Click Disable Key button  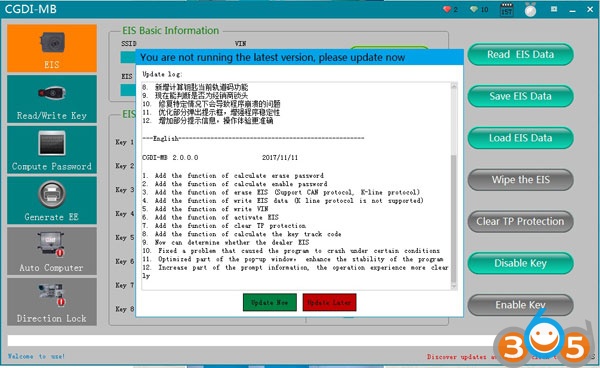point(520,263)
